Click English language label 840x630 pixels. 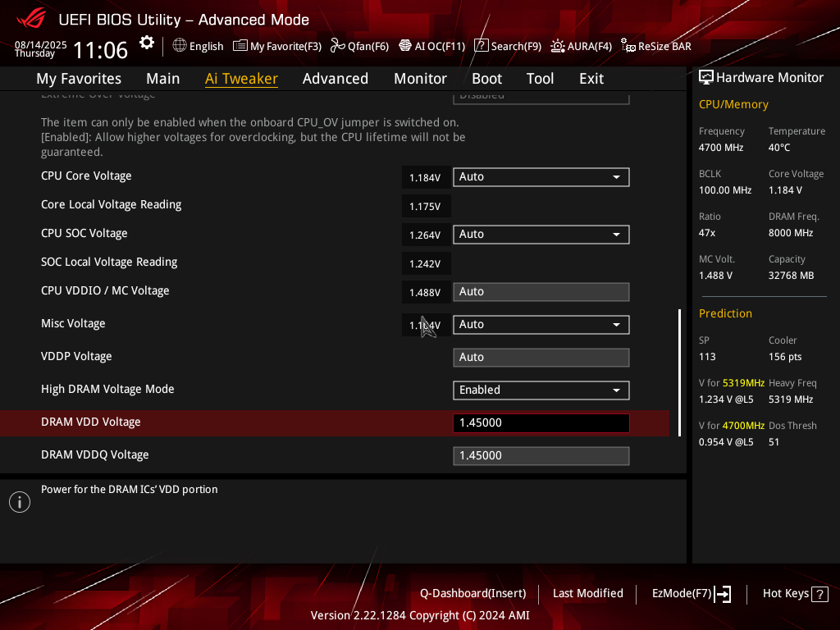point(206,47)
